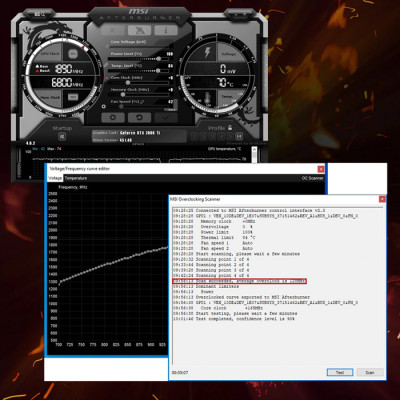Select profile slot 1
Viewport: 400px width, 400px height.
[195, 136]
